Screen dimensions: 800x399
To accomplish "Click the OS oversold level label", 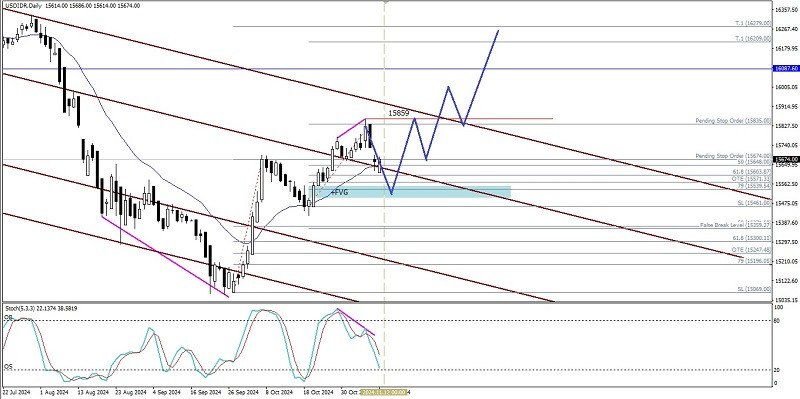I will coord(8,366).
